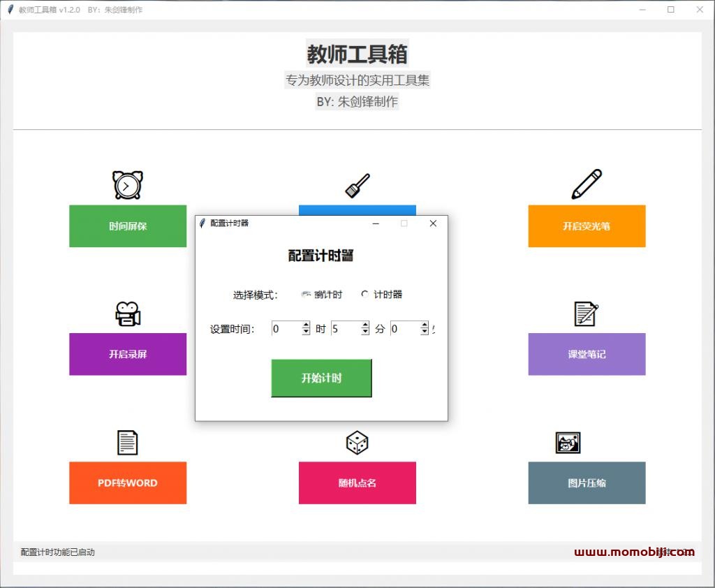This screenshot has width=715, height=588.
Task: Launch the orange 开启荧光笔 highlighter button
Action: (x=587, y=226)
